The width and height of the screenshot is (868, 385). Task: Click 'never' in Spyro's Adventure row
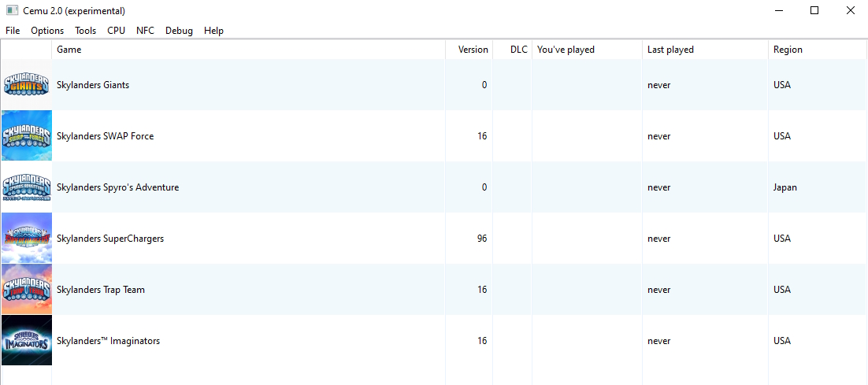658,187
